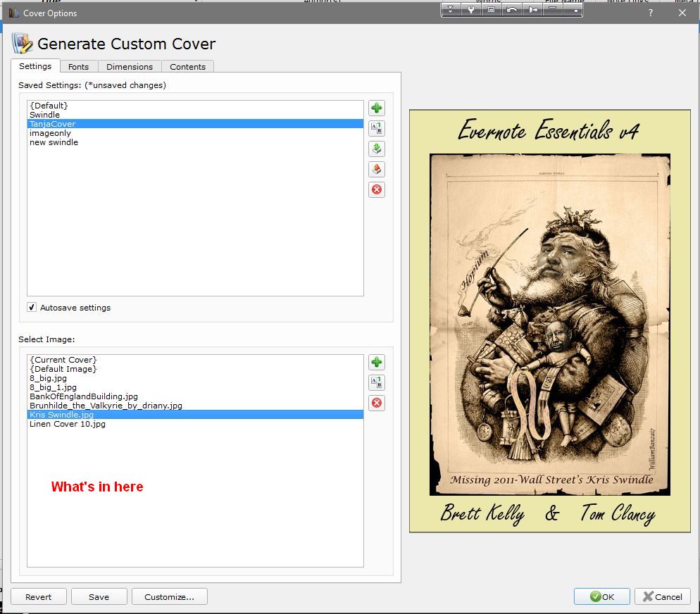Click the Cancel button

tap(663, 596)
